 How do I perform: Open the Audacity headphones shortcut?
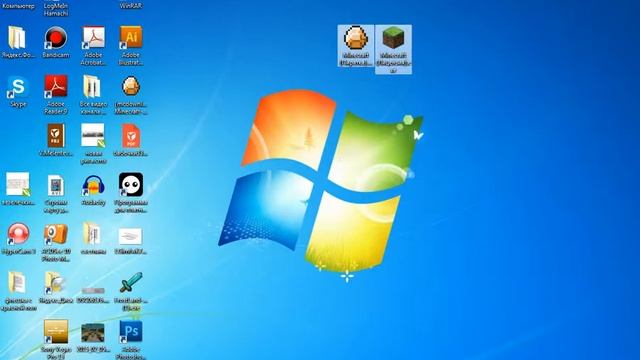pyautogui.click(x=93, y=186)
